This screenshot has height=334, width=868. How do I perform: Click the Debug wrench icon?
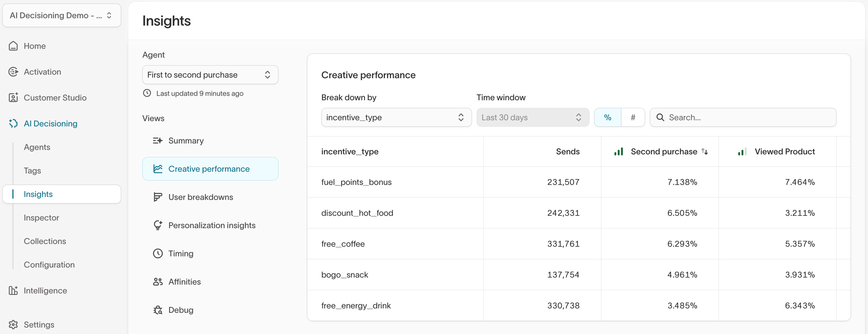pos(158,310)
